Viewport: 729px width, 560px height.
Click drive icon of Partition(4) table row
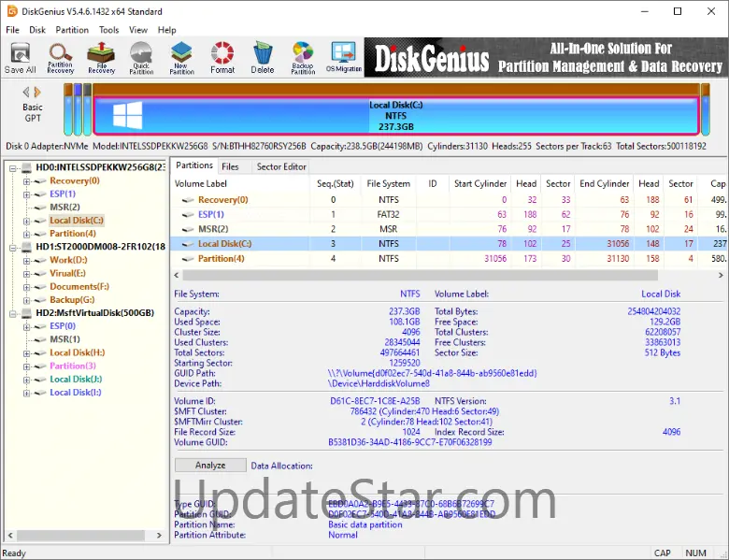tap(188, 259)
